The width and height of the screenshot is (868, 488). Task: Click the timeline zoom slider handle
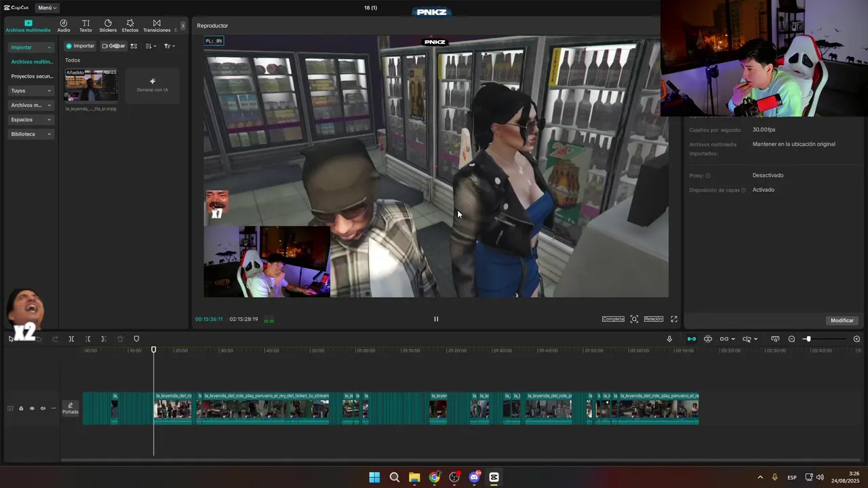pos(808,339)
